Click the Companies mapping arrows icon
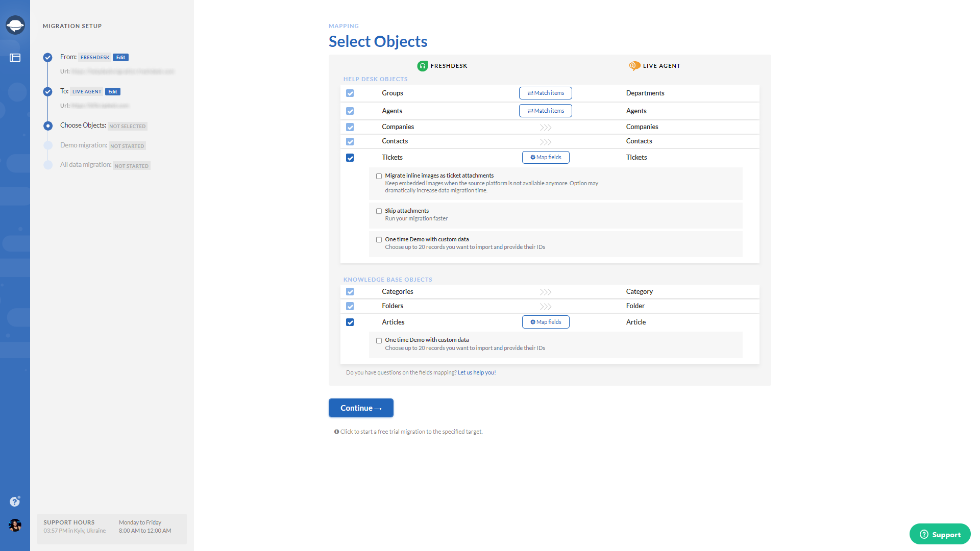The height and width of the screenshot is (551, 980). (x=546, y=128)
